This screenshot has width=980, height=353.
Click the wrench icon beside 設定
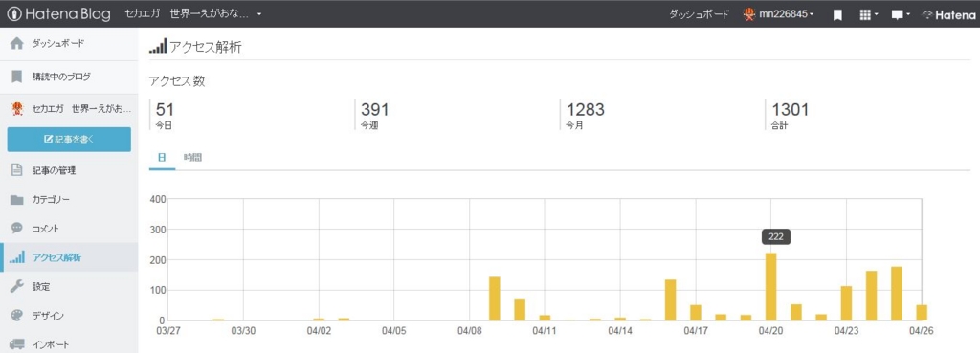[17, 286]
